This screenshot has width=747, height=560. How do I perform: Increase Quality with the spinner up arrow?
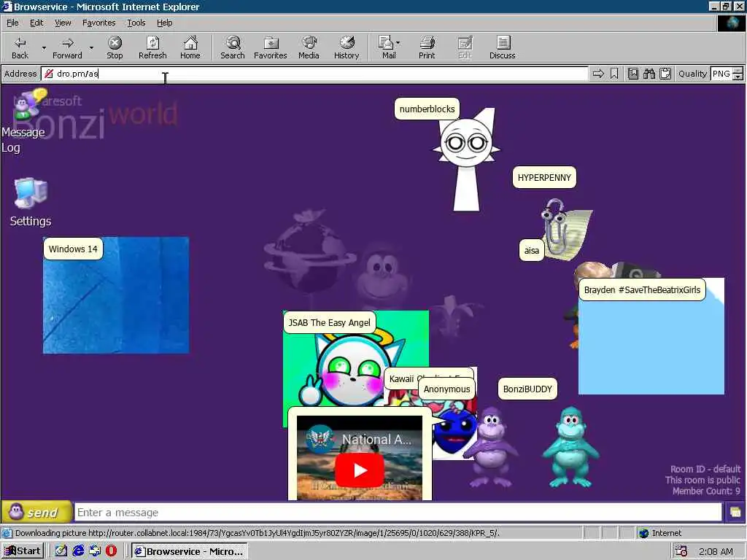[738, 71]
